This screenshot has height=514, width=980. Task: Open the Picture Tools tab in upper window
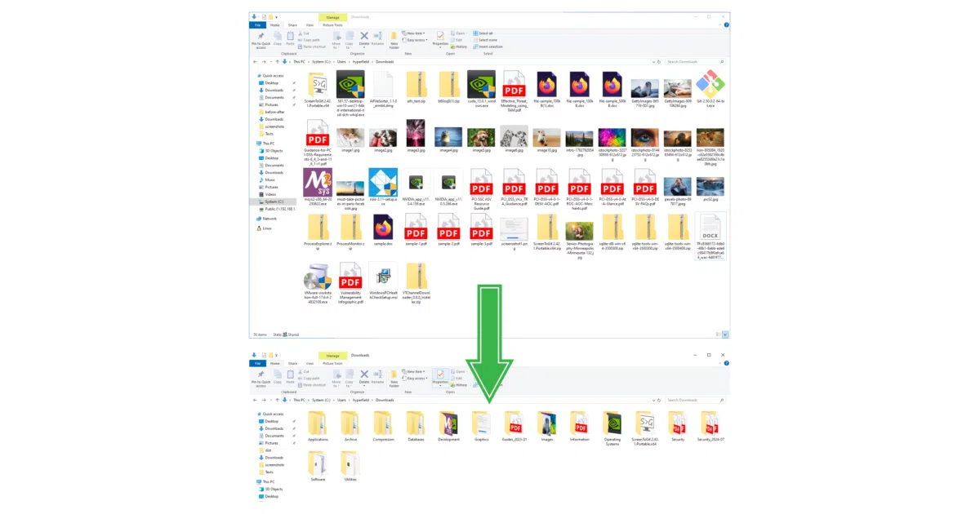click(332, 25)
